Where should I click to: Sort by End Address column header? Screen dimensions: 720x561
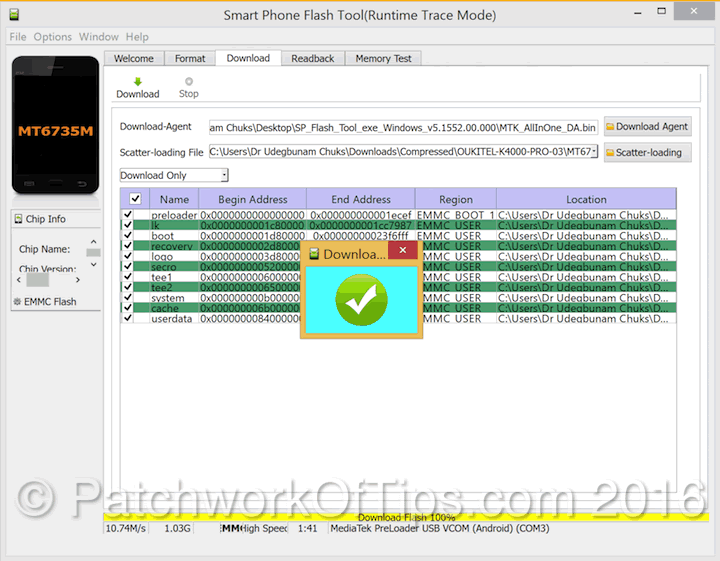(361, 199)
